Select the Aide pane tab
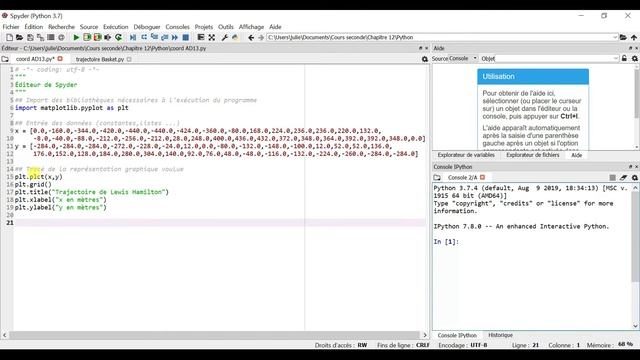Image resolution: width=640 pixels, height=360 pixels. click(x=576, y=155)
